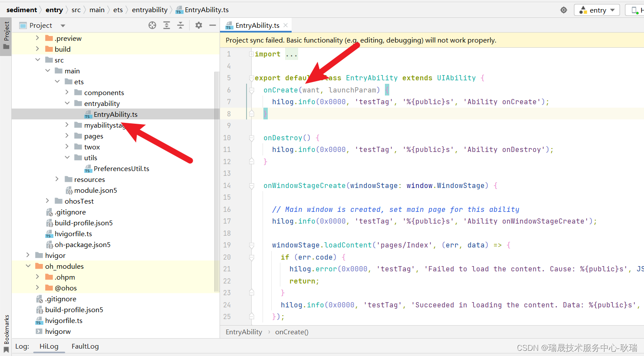Expand the ohosTest folder
644x356 pixels.
[47, 201]
